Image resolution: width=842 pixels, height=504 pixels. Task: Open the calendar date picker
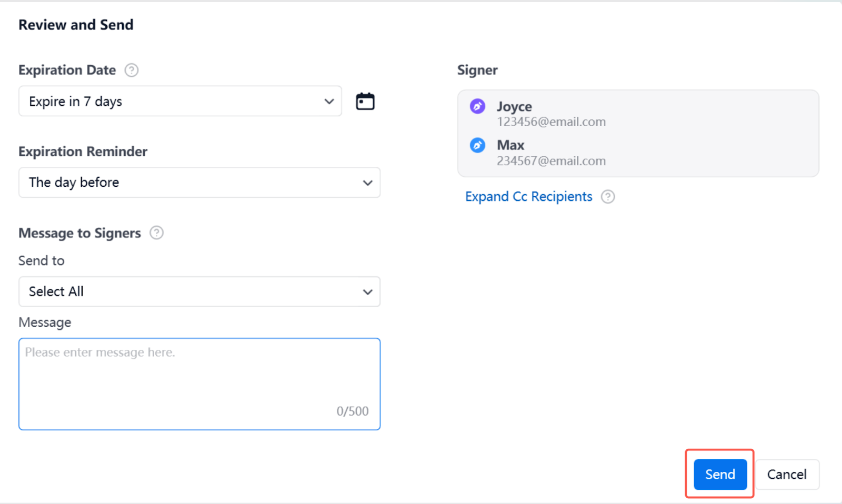pos(365,101)
